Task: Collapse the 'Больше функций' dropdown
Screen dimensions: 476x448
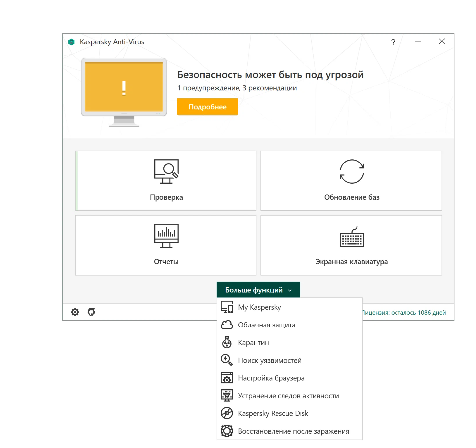Action: (258, 289)
